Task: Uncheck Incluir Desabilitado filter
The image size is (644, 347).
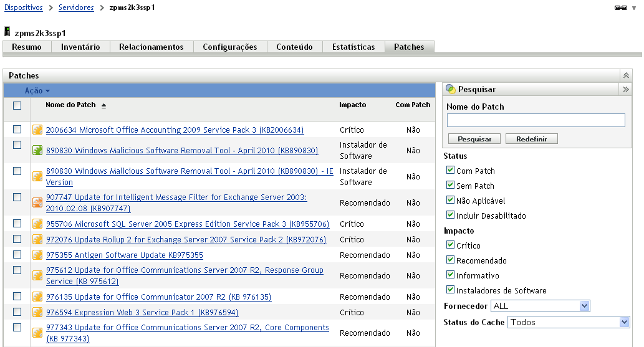Action: [451, 215]
